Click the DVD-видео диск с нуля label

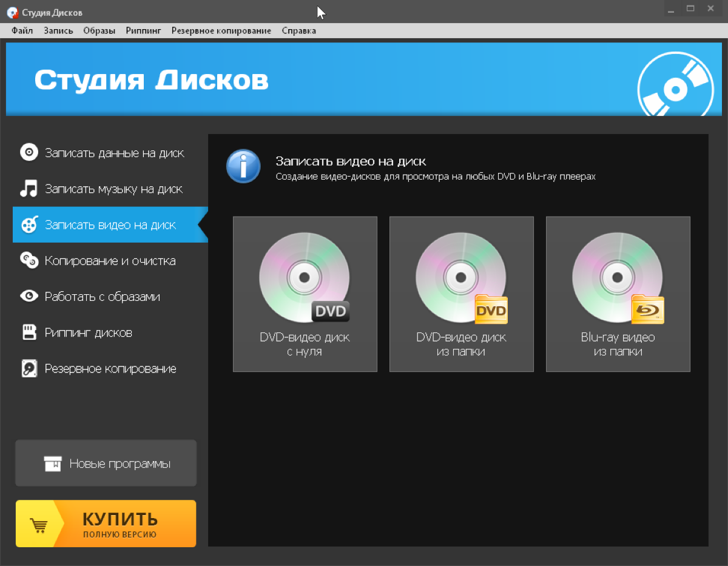(305, 344)
